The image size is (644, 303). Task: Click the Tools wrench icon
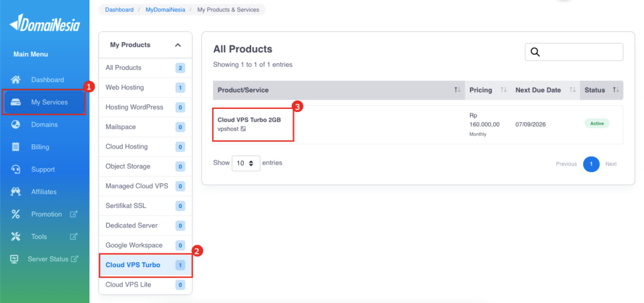16,236
